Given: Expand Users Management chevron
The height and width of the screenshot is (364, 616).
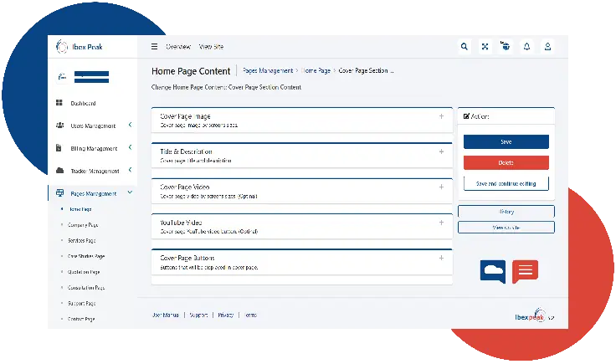Looking at the screenshot, I should (x=130, y=125).
